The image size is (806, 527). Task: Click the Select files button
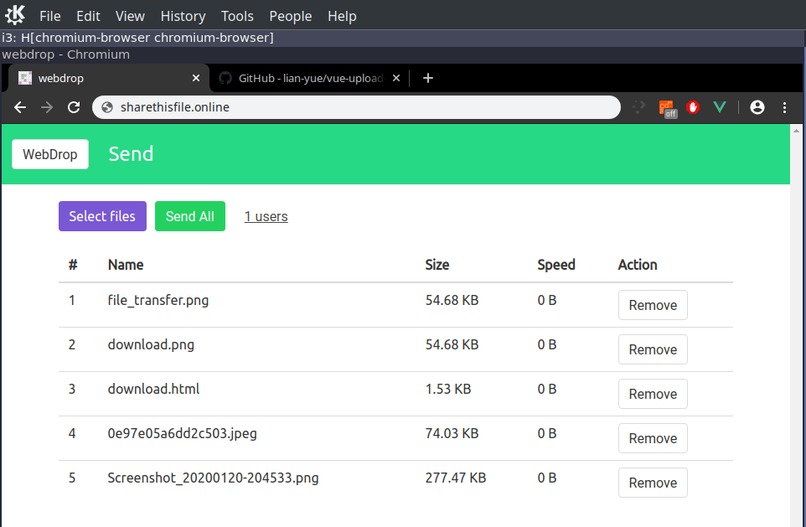(102, 216)
